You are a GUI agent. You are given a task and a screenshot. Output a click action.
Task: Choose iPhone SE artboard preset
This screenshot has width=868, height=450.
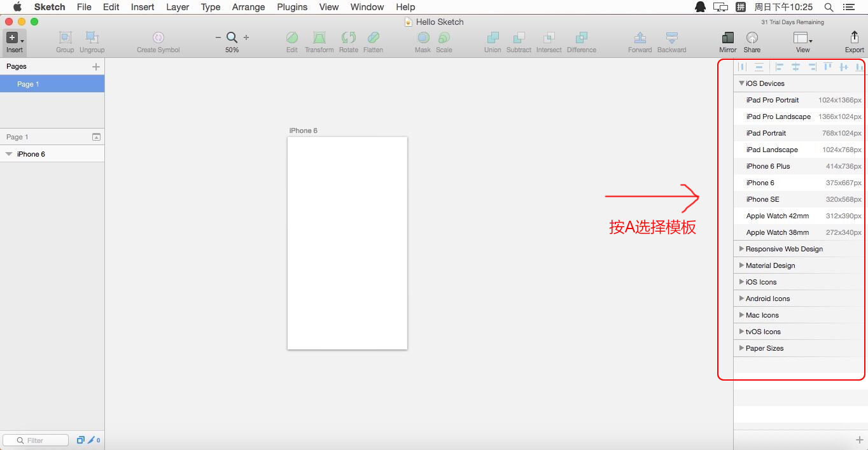(801, 199)
